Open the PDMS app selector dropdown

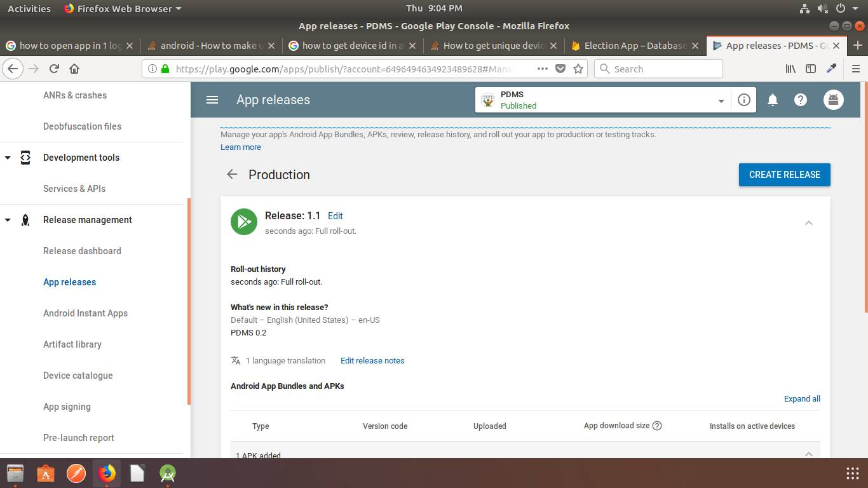click(x=721, y=100)
